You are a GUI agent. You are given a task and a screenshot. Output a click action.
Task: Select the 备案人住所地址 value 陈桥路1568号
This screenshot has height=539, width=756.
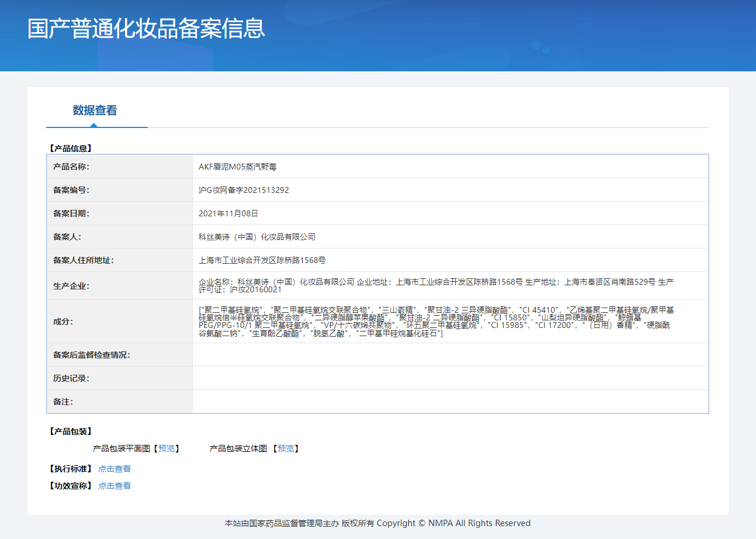pos(262,260)
